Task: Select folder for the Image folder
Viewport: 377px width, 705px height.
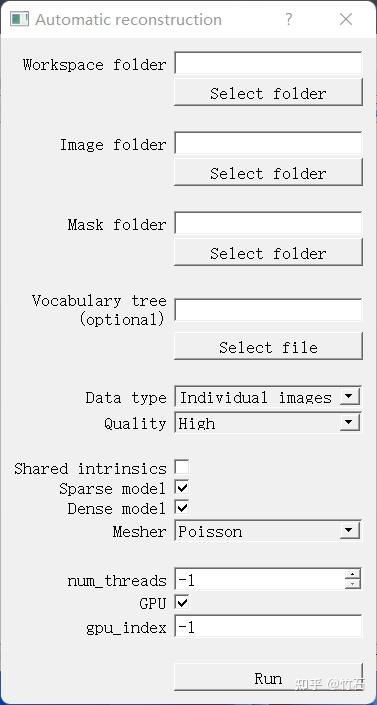Action: click(x=268, y=173)
